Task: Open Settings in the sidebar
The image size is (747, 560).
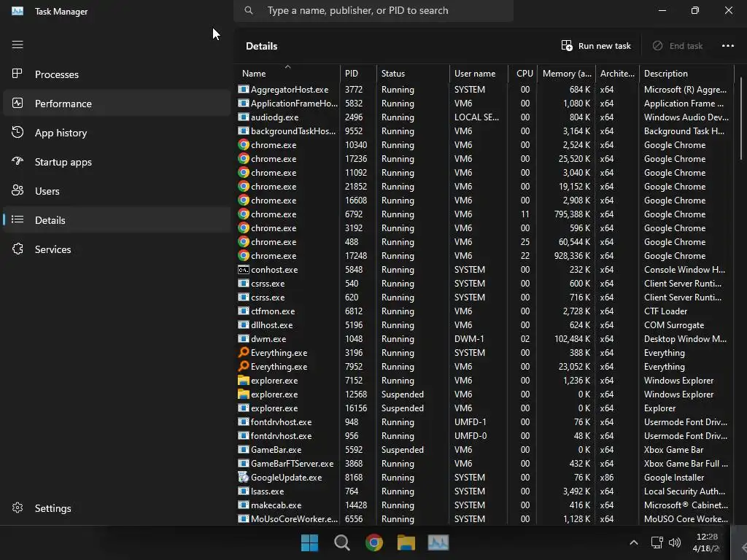Action: [117, 508]
